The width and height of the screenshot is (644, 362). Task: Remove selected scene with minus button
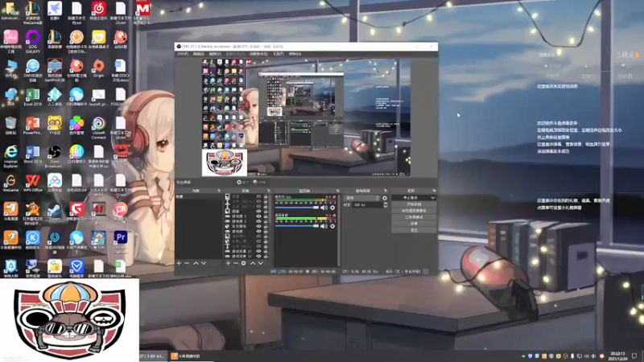tap(187, 263)
